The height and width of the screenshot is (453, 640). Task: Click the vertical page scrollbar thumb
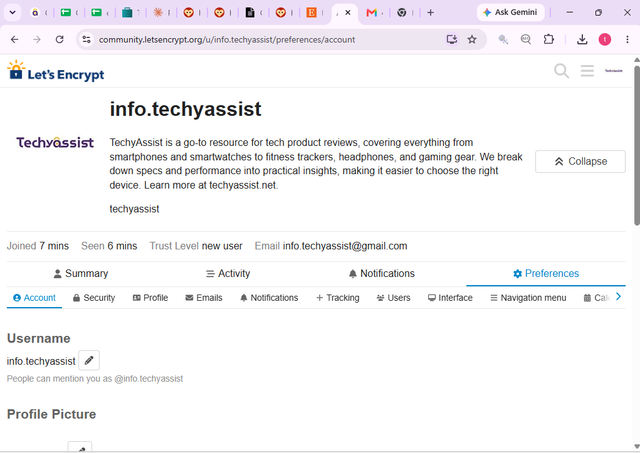click(636, 145)
